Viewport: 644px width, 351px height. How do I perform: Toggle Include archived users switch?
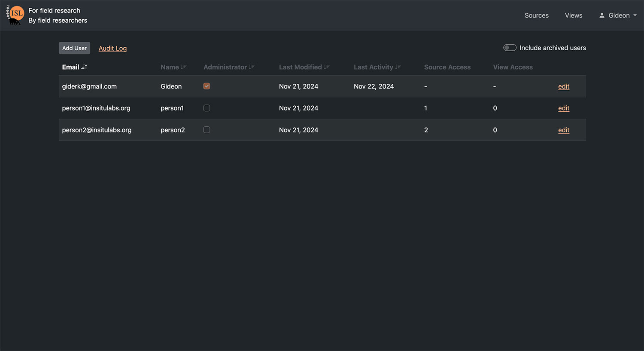(x=510, y=48)
